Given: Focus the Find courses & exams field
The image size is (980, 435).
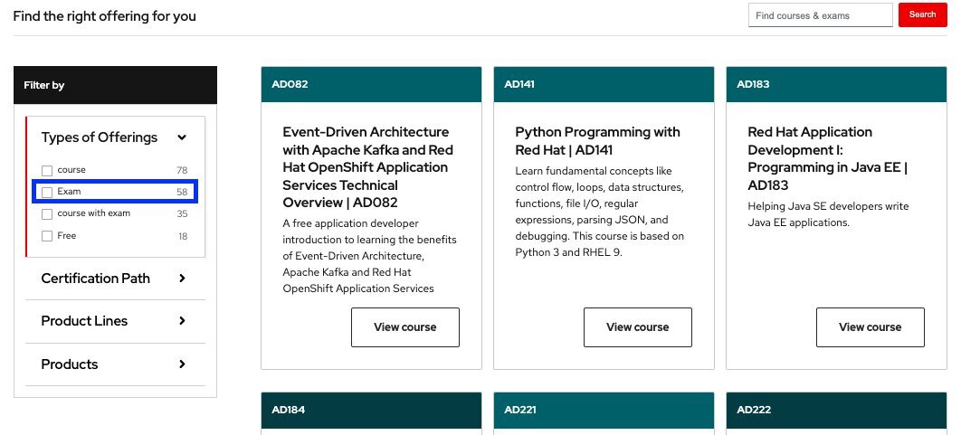Looking at the screenshot, I should [x=820, y=15].
